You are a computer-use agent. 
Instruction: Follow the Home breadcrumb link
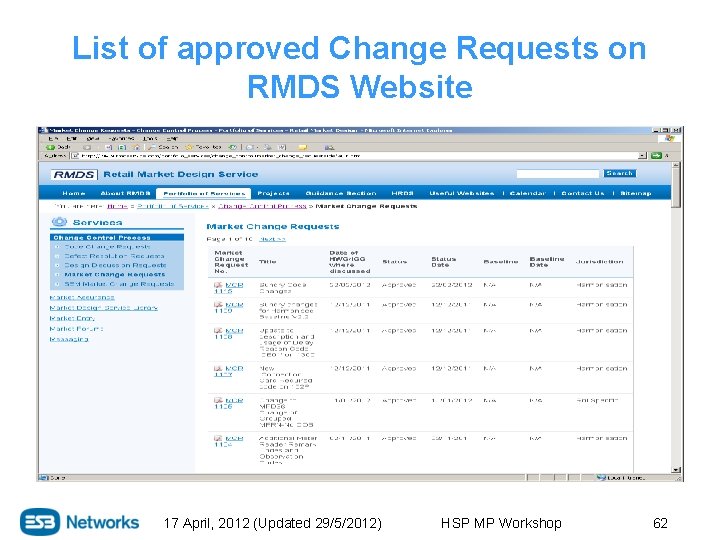click(x=117, y=206)
